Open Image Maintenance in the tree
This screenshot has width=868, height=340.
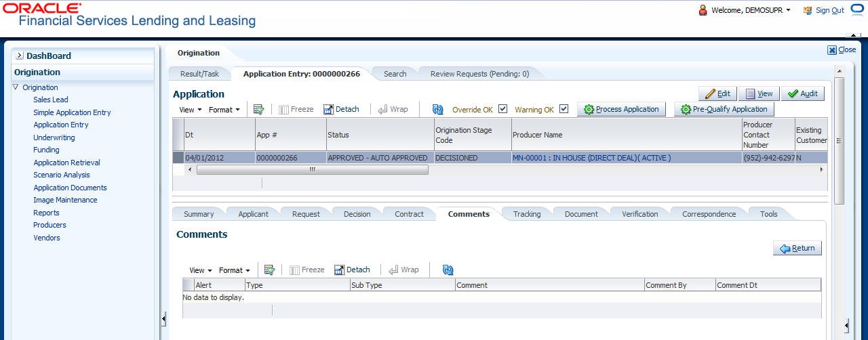pos(65,200)
